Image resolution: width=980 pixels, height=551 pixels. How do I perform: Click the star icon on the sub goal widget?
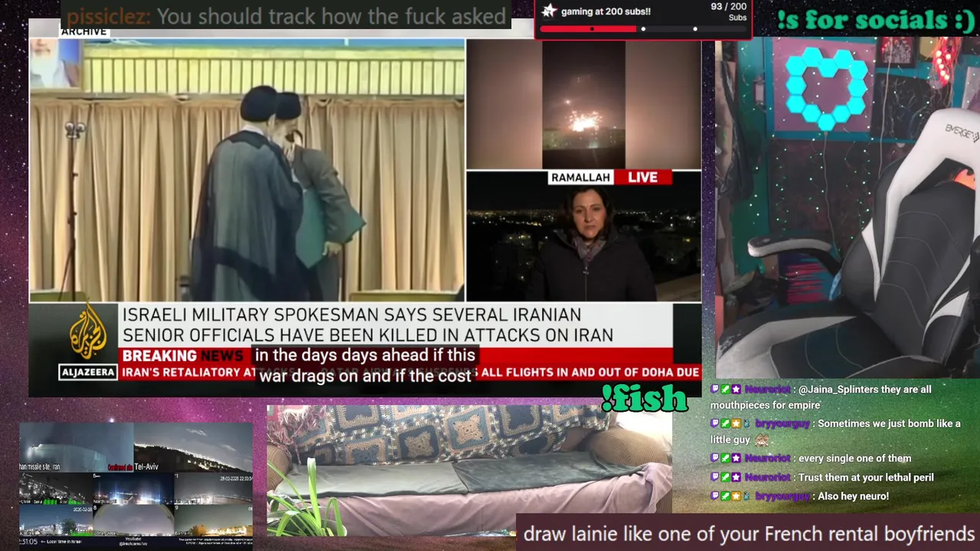point(549,11)
